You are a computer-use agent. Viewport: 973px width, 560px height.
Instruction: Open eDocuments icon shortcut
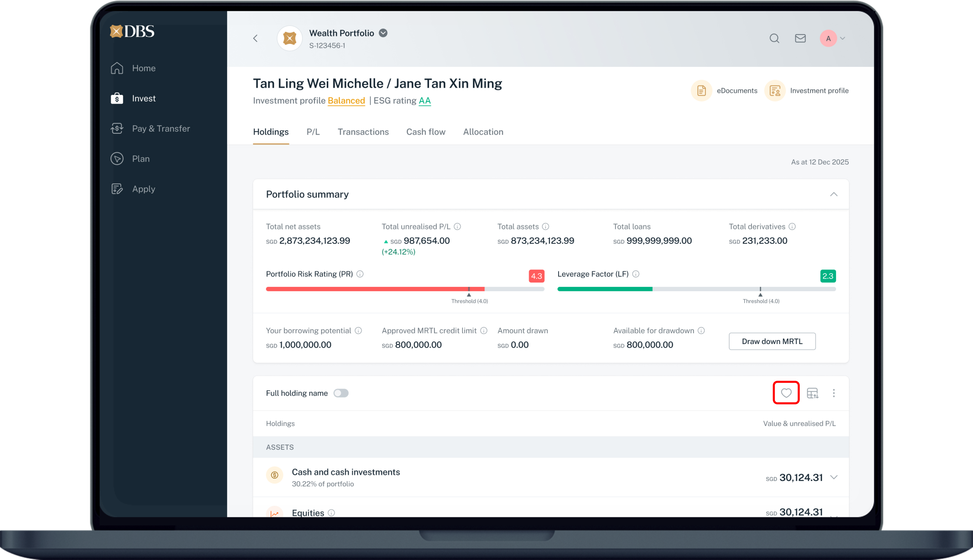coord(701,91)
